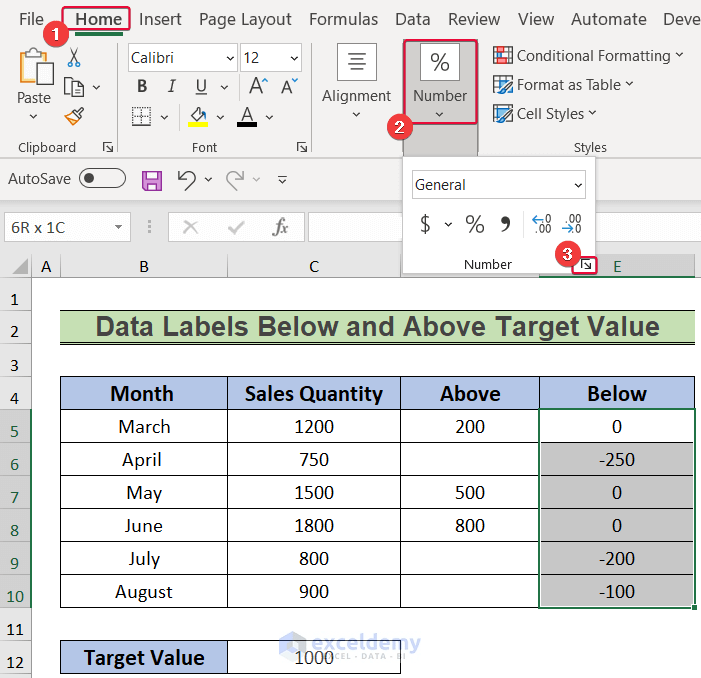Expand fill color options arrow
This screenshot has width=701, height=678.
[220, 118]
